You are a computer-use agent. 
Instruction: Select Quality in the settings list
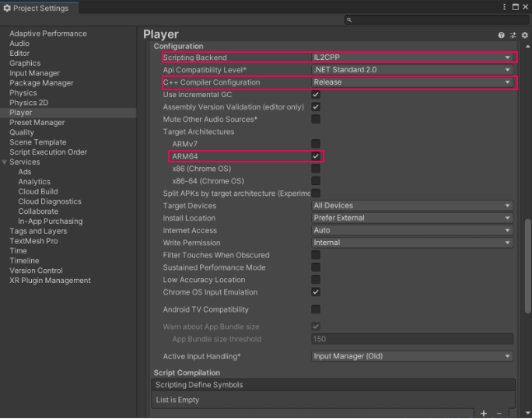[x=22, y=133]
